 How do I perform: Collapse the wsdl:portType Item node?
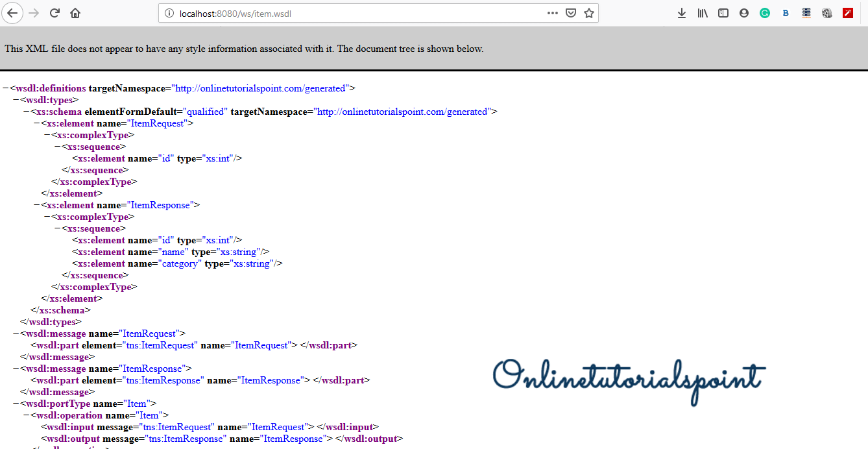click(x=16, y=404)
